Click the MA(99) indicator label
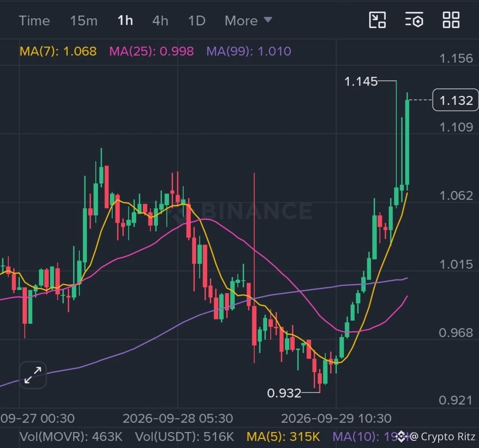The height and width of the screenshot is (448, 479). (249, 51)
